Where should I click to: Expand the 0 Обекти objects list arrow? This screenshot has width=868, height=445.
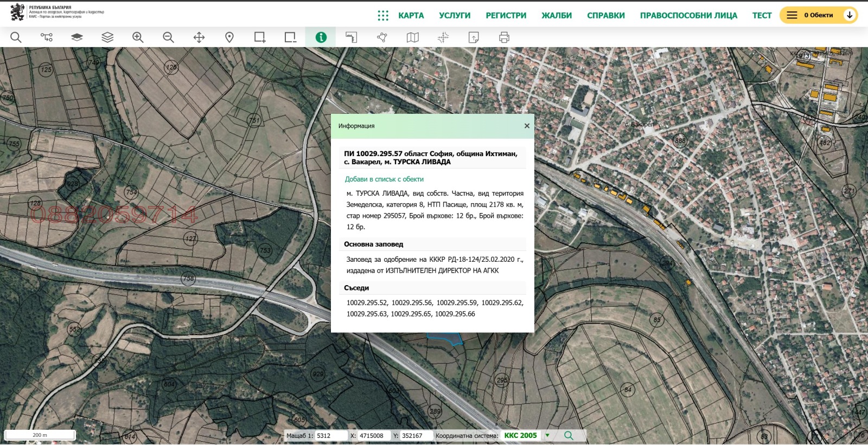(850, 15)
